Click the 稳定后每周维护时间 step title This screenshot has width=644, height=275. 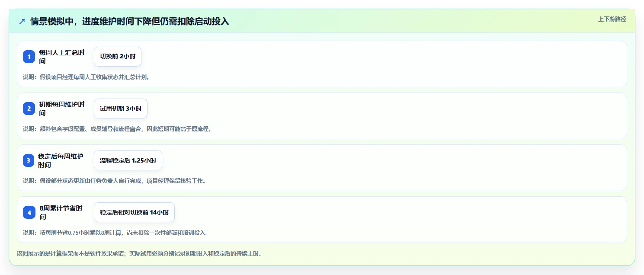click(61, 160)
